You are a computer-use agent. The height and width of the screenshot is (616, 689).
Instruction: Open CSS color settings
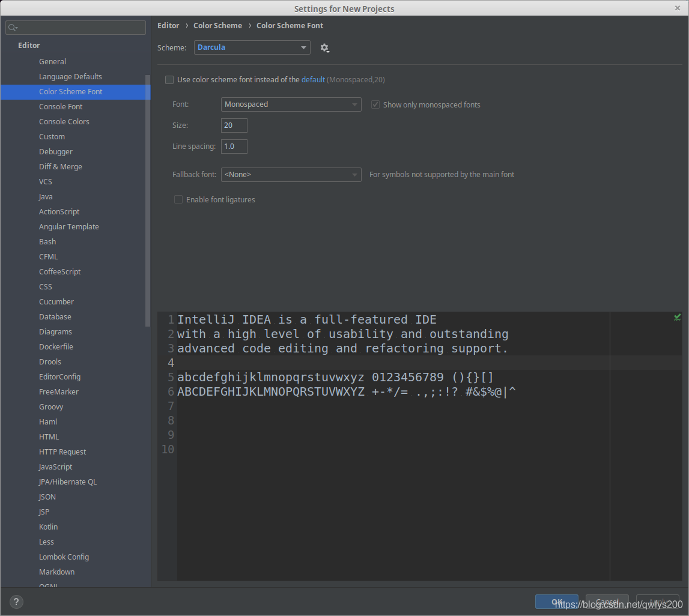pyautogui.click(x=45, y=287)
